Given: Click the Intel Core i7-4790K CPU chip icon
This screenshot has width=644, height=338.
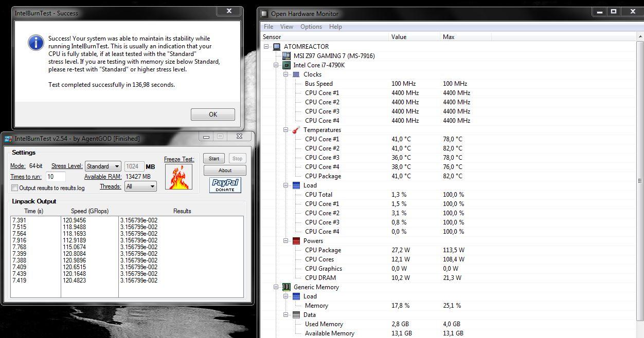Looking at the screenshot, I should [287, 65].
